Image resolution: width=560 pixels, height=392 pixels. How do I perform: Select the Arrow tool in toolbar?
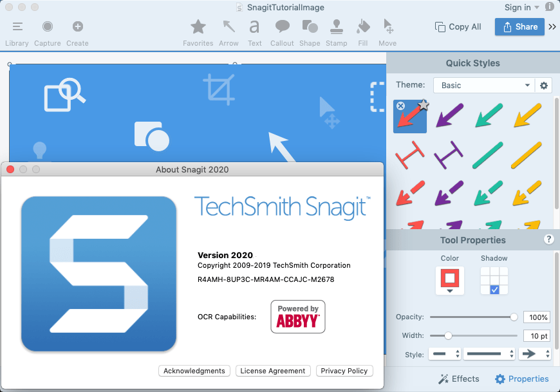click(x=229, y=32)
